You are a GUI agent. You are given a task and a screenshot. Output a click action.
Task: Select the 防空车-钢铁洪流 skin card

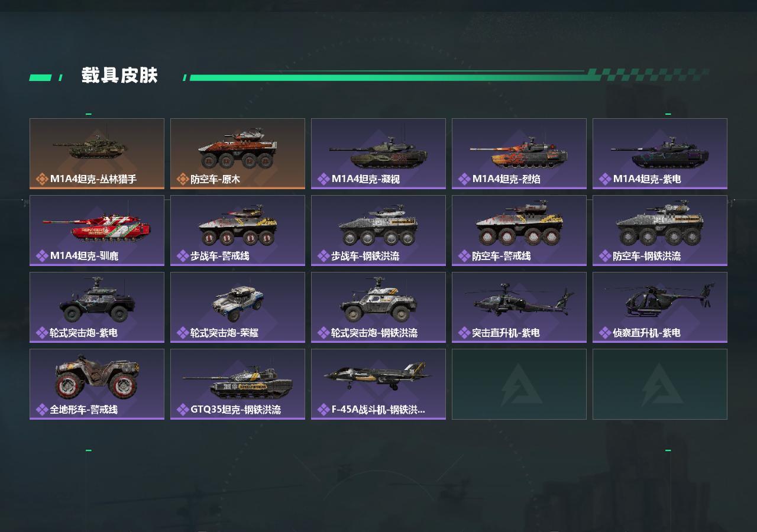click(660, 231)
